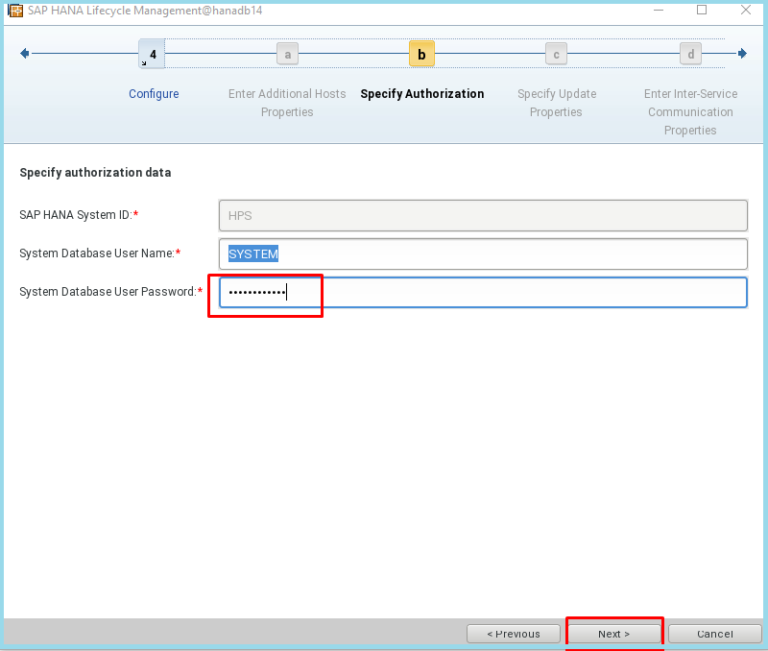Open the Configure step label
Image resolution: width=768 pixels, height=651 pixels.
pyautogui.click(x=154, y=94)
